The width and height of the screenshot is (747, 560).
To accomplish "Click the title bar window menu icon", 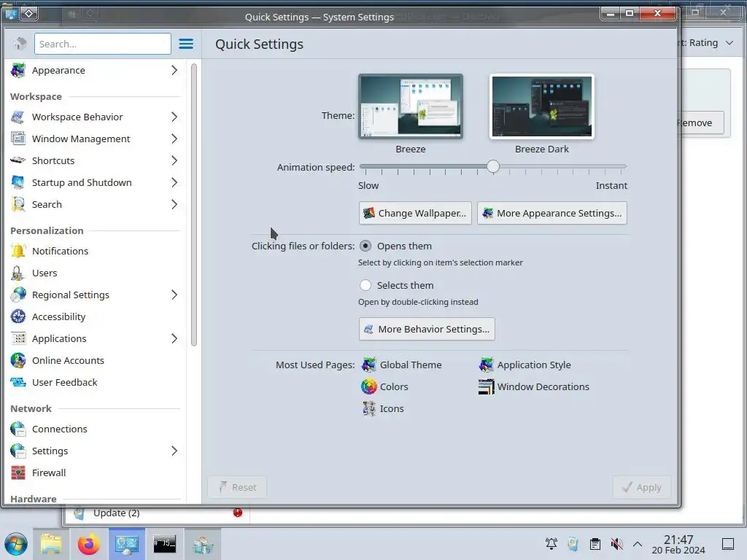I will coord(12,14).
